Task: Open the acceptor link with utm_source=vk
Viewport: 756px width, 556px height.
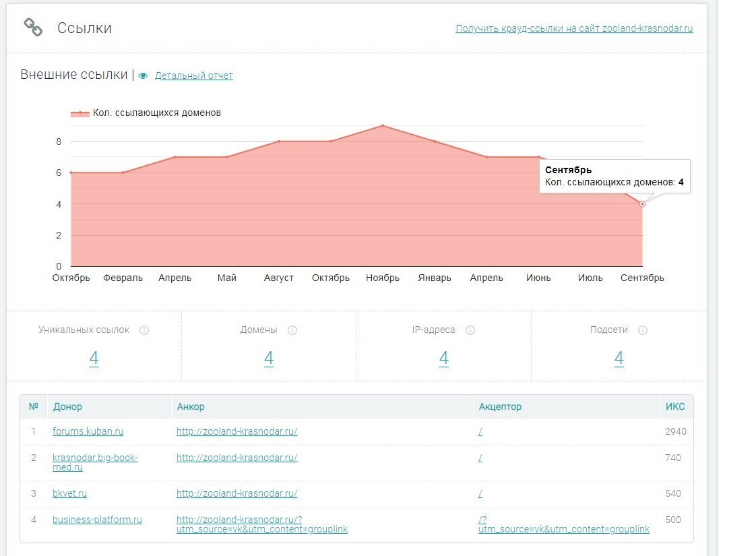Action: coord(564,525)
